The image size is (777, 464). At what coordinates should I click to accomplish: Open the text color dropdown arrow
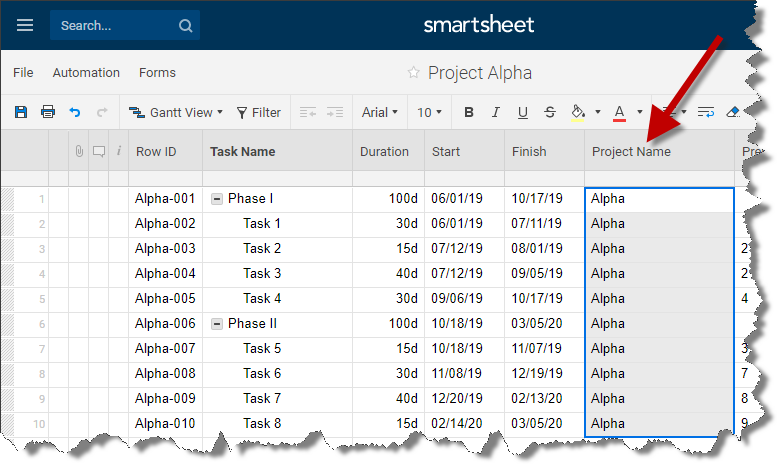point(640,112)
